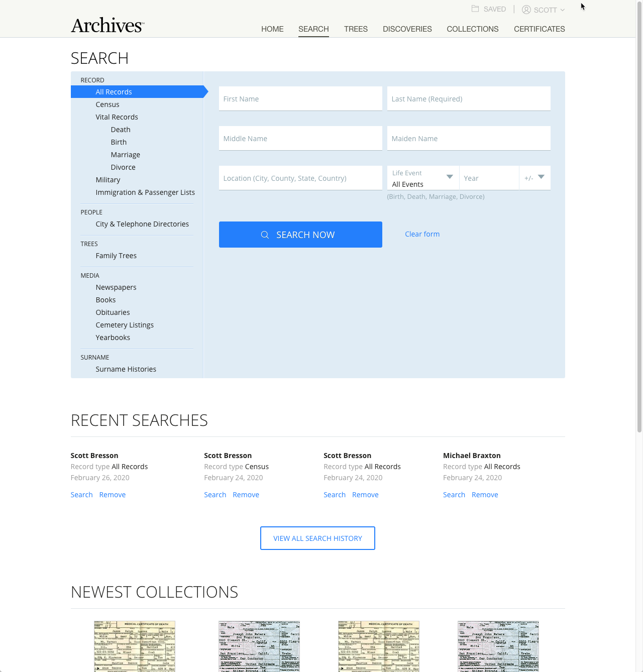The height and width of the screenshot is (672, 643).
Task: Go to the HOME tab
Action: 272,29
